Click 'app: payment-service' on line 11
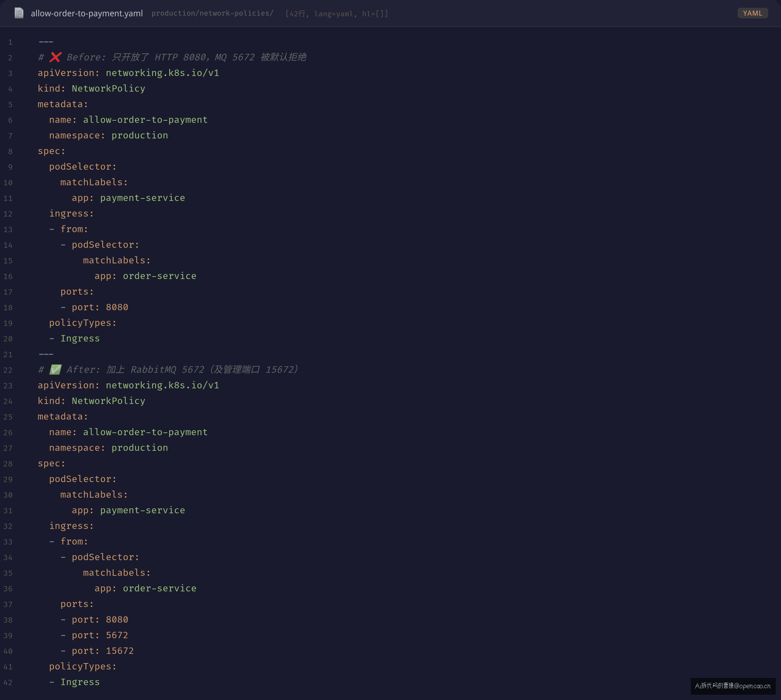Screen dimensions: 781x700 (x=128, y=198)
